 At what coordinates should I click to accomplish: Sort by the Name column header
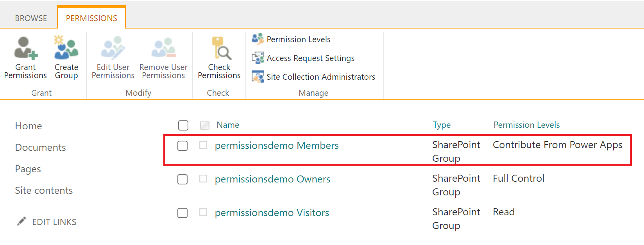tap(228, 125)
